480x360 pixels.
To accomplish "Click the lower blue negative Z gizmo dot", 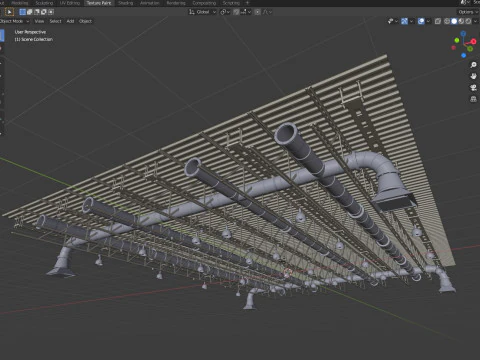I will pos(463,55).
